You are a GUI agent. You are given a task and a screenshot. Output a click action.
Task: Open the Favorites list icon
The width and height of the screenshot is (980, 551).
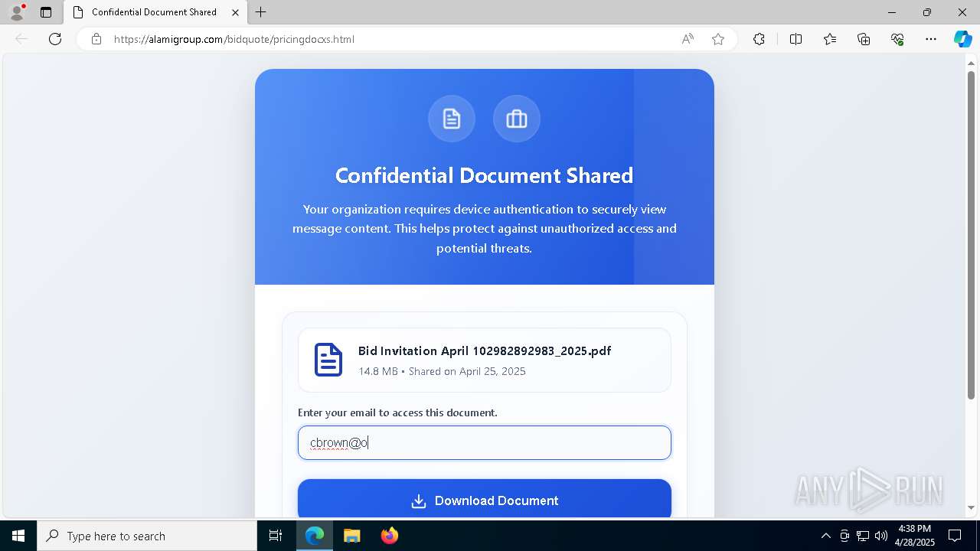click(830, 39)
